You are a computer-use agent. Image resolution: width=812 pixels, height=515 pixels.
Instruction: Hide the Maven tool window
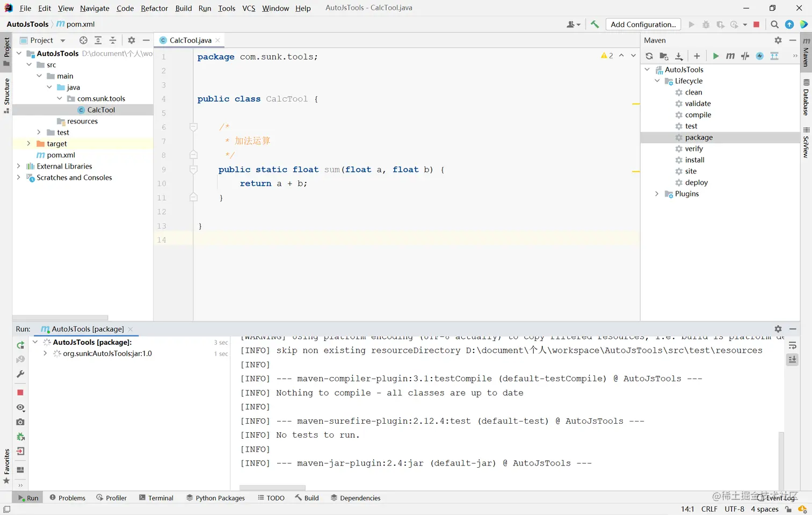(793, 40)
